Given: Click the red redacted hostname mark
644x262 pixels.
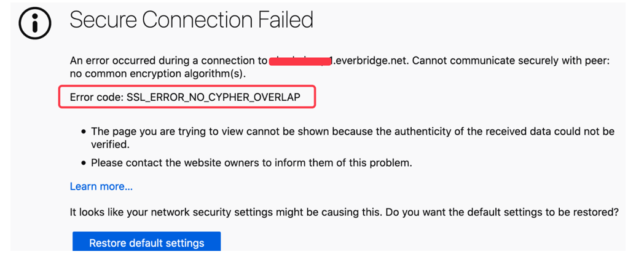Looking at the screenshot, I should (299, 60).
